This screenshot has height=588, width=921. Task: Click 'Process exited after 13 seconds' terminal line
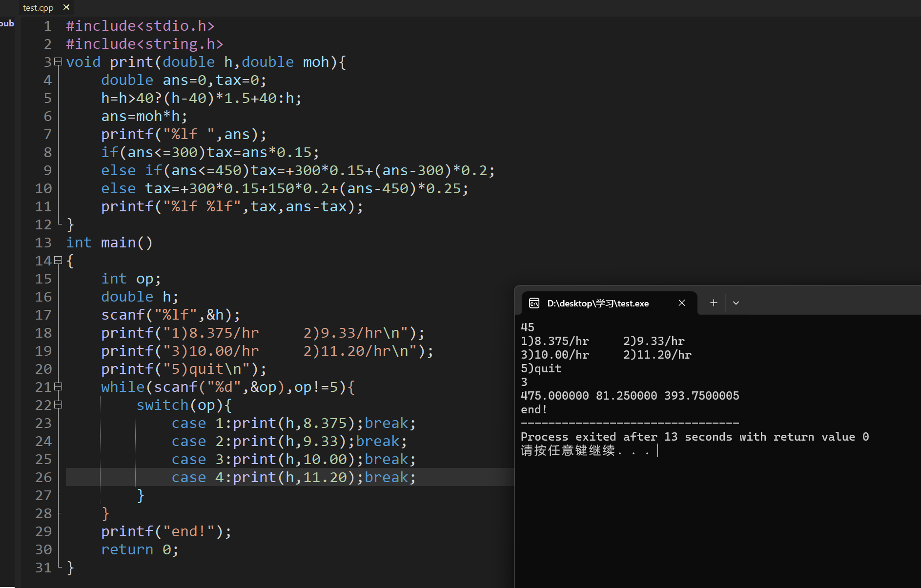[x=695, y=437]
